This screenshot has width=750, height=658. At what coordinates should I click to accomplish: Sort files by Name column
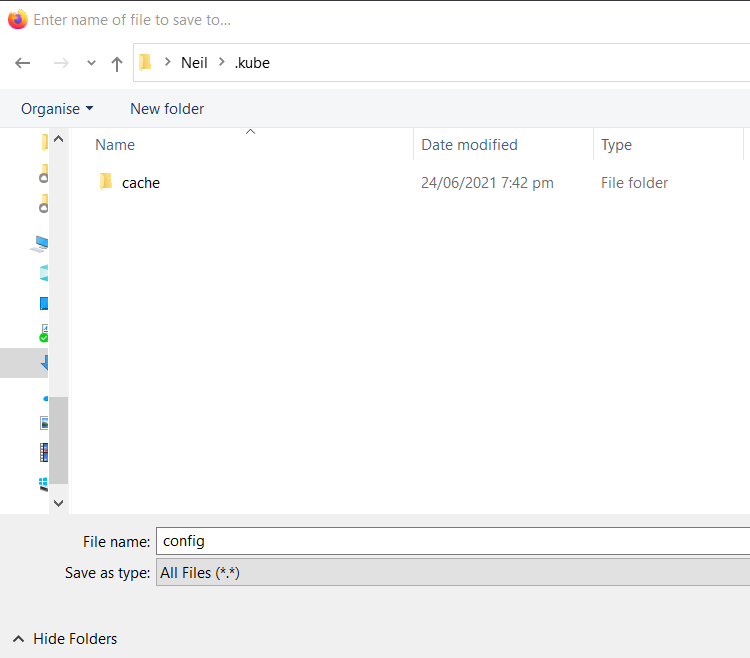(115, 145)
